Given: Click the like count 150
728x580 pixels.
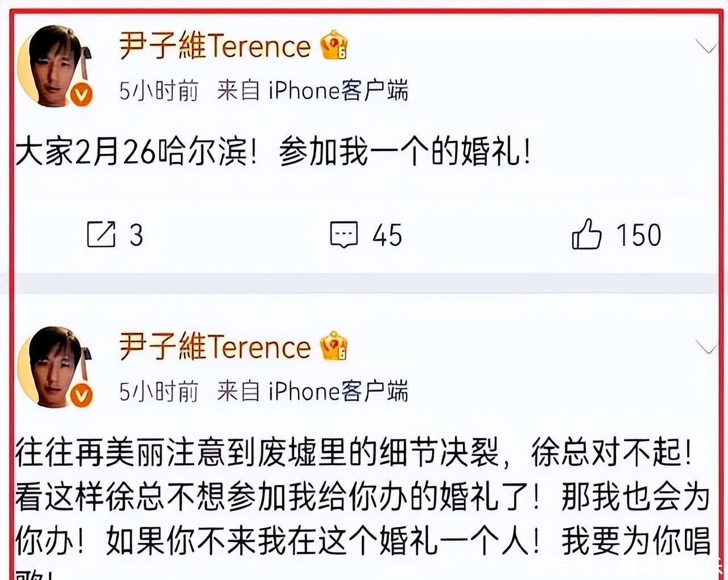Looking at the screenshot, I should 639,235.
